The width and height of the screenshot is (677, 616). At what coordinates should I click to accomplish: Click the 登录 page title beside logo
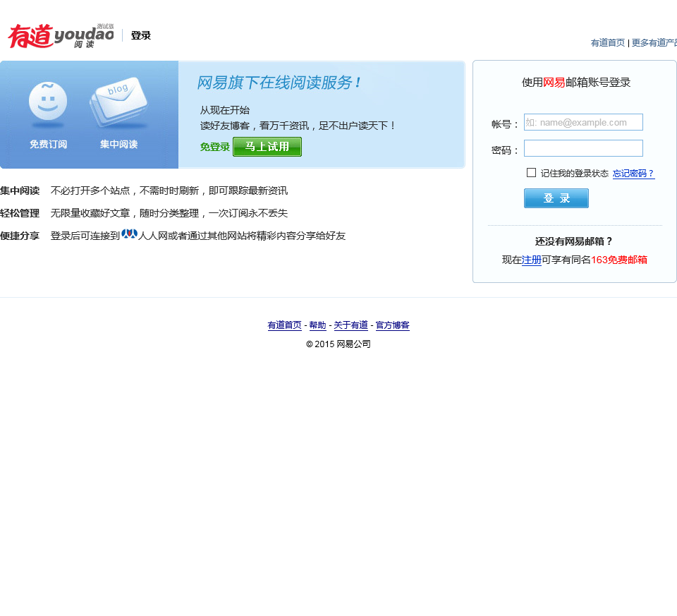(x=141, y=35)
